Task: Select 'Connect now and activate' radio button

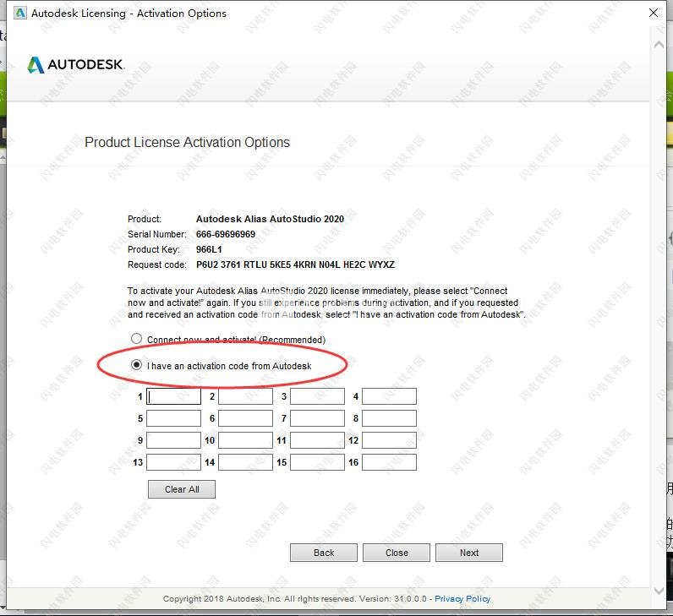Action: pyautogui.click(x=136, y=339)
